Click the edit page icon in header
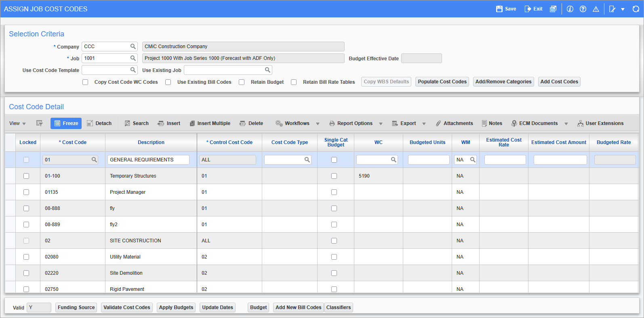644x318 pixels. coord(612,9)
